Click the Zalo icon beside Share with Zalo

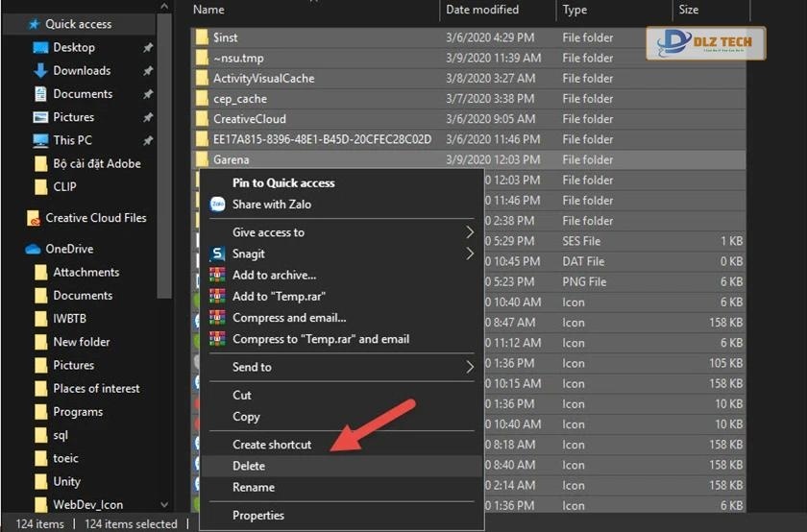(x=217, y=204)
